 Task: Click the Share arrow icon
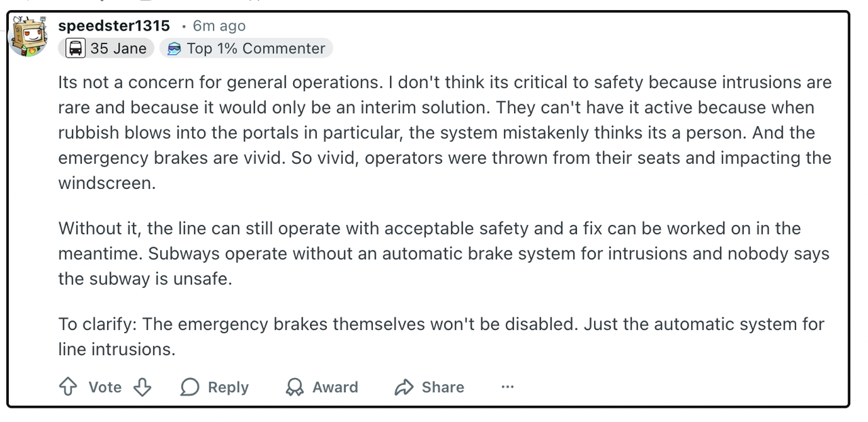(x=404, y=387)
